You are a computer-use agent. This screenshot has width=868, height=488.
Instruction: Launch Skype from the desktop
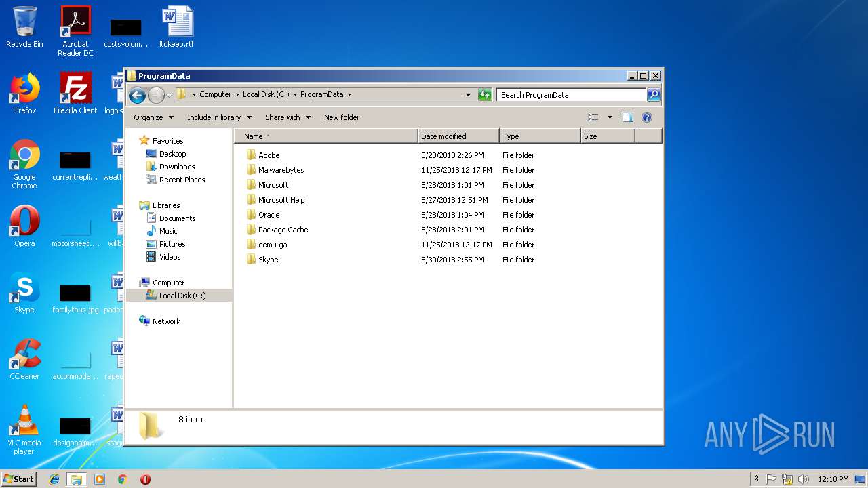point(24,293)
